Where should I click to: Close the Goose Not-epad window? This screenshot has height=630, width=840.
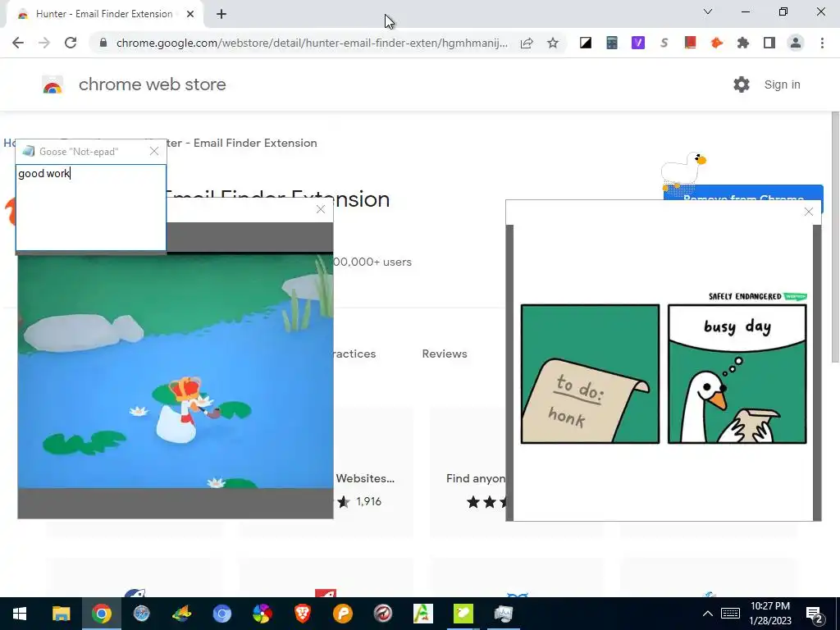(154, 152)
